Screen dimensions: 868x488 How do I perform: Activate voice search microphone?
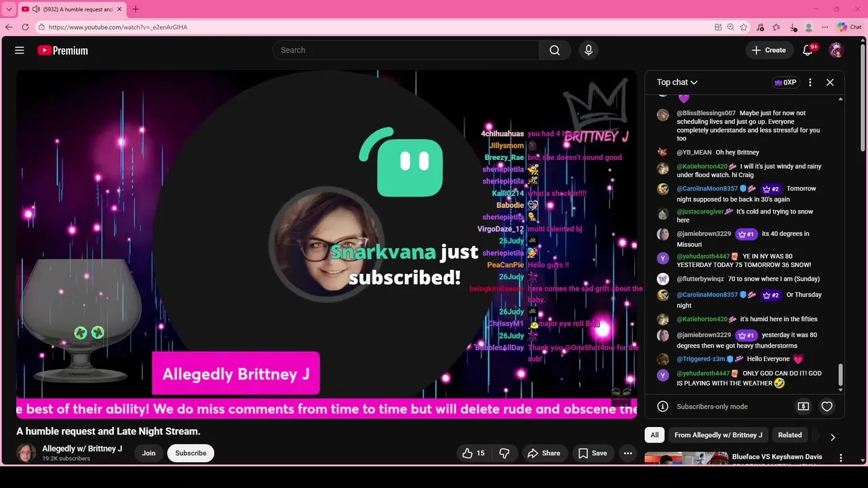point(589,50)
